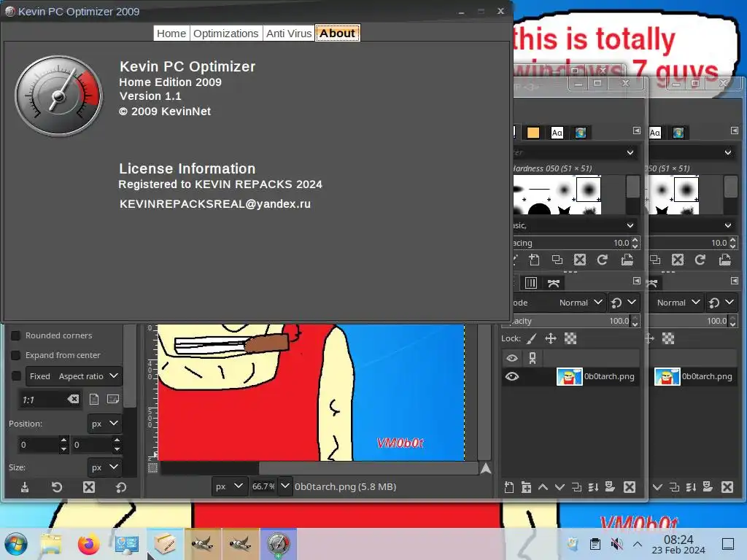Hide the 0b0tarch.png layer in front GIMP
This screenshot has height=560, width=747.
click(x=511, y=377)
